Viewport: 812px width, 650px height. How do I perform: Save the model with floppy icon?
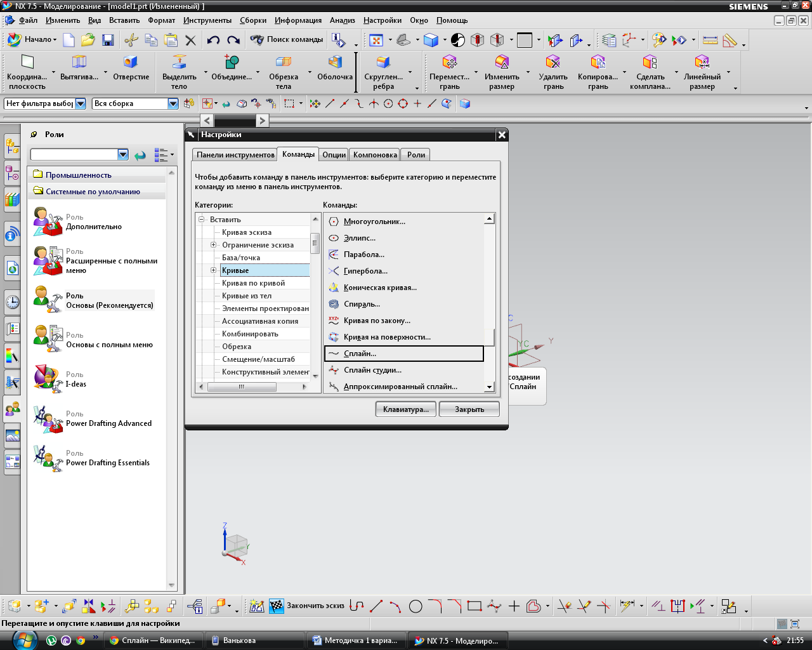tap(108, 40)
